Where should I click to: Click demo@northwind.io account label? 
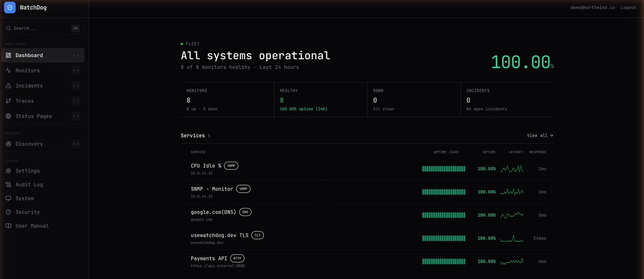click(592, 7)
